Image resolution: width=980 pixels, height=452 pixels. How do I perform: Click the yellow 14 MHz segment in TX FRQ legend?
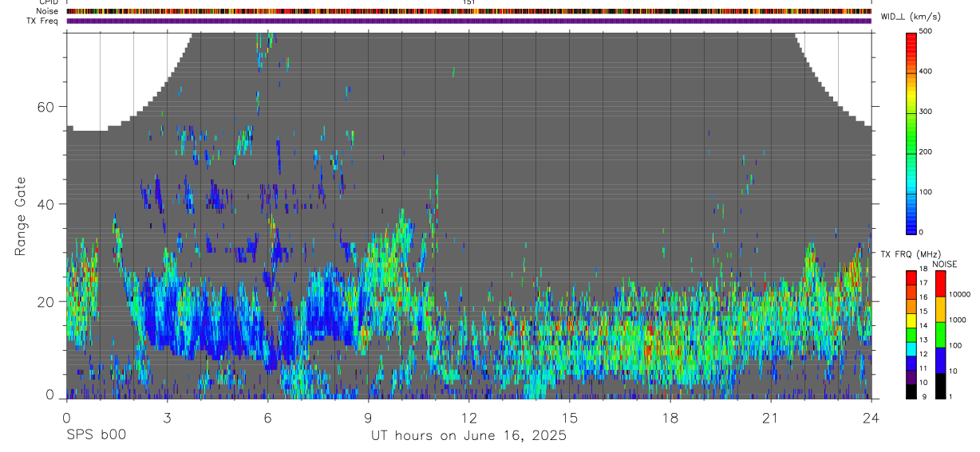pos(911,320)
